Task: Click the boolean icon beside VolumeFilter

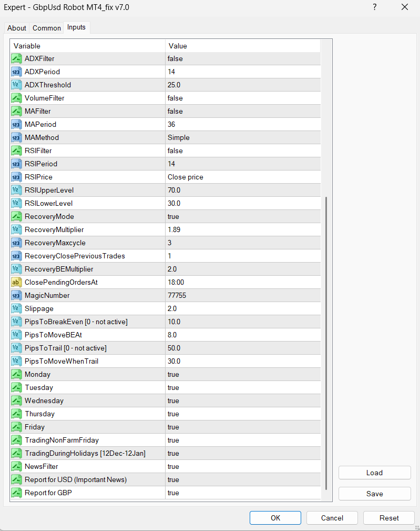Action: (16, 98)
